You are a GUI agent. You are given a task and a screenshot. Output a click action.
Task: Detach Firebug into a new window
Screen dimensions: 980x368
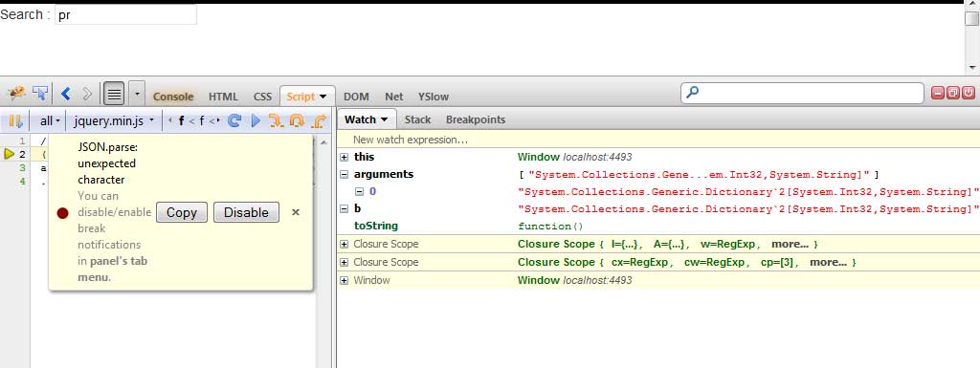pos(952,93)
